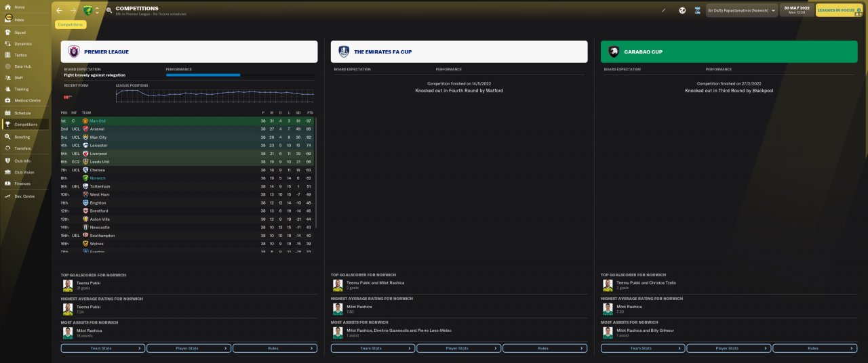This screenshot has height=363, width=868.
Task: Go back with the left arrow
Action: pyautogui.click(x=60, y=11)
